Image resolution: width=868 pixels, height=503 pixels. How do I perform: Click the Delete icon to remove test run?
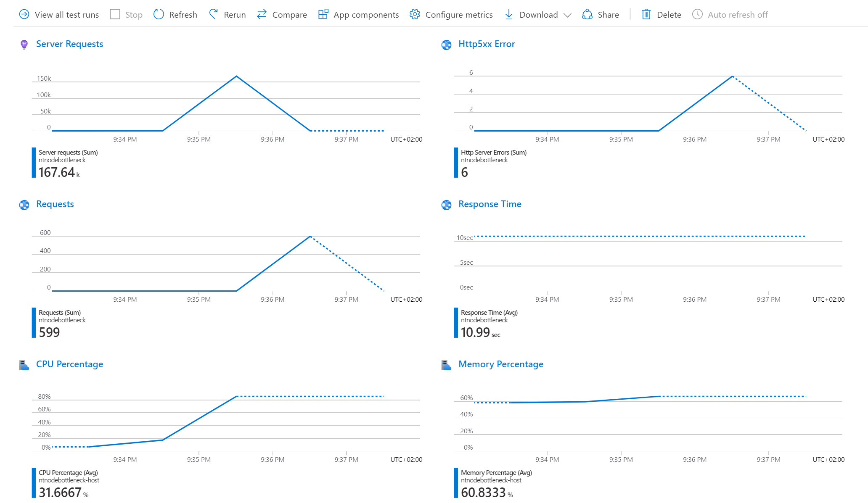point(649,14)
